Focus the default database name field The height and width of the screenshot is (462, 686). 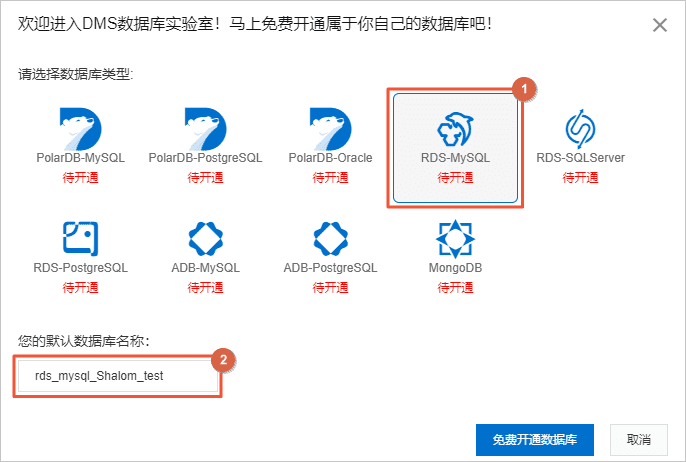[x=118, y=376]
